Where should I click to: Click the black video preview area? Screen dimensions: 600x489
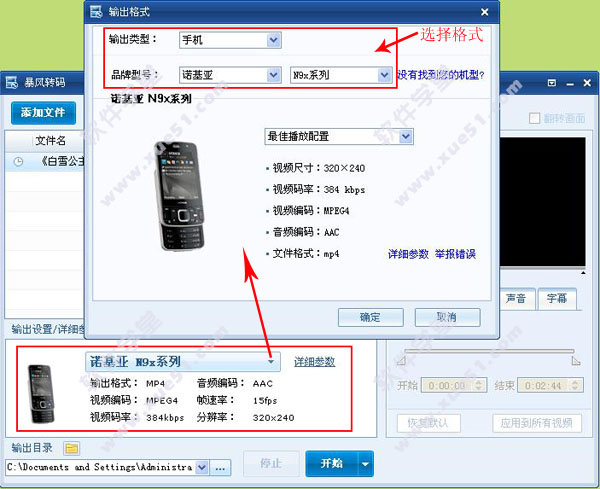542,202
